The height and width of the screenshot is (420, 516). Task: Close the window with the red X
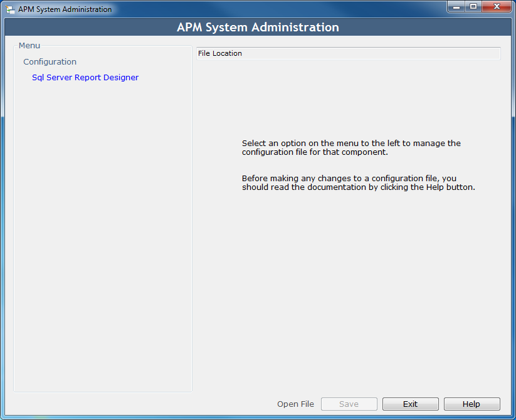[497, 7]
